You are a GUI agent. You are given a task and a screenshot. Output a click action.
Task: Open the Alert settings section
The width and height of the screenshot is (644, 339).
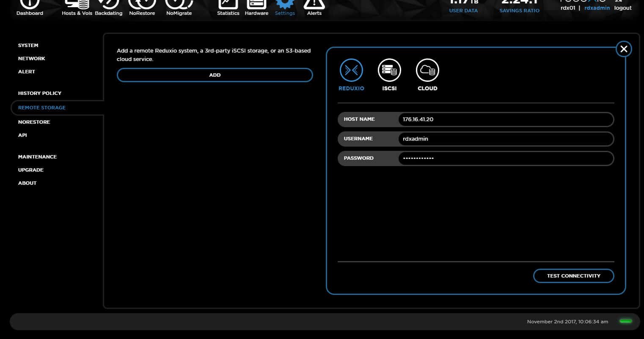pyautogui.click(x=27, y=72)
